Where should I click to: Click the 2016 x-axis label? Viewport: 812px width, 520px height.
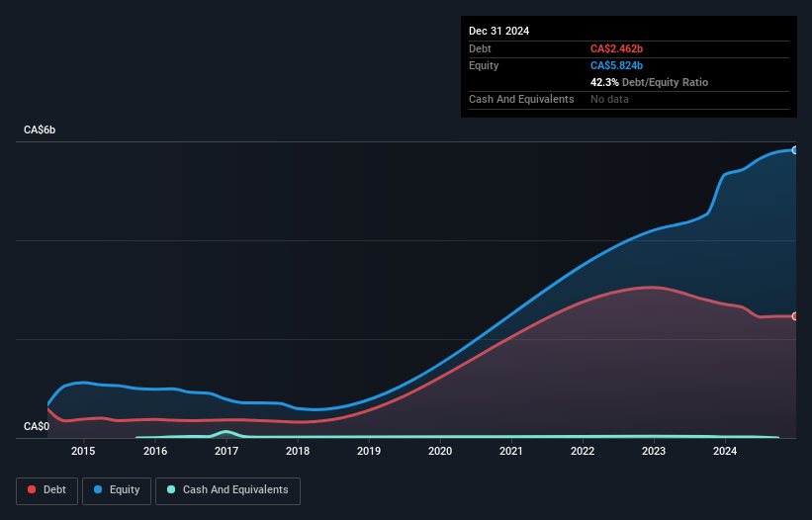[x=155, y=451]
